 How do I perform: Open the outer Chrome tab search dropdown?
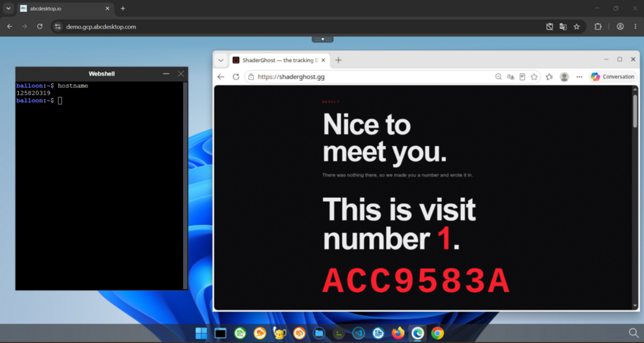(8, 8)
